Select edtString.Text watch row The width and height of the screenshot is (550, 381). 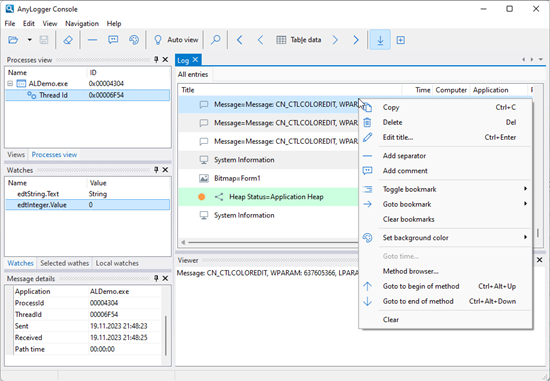(x=88, y=194)
